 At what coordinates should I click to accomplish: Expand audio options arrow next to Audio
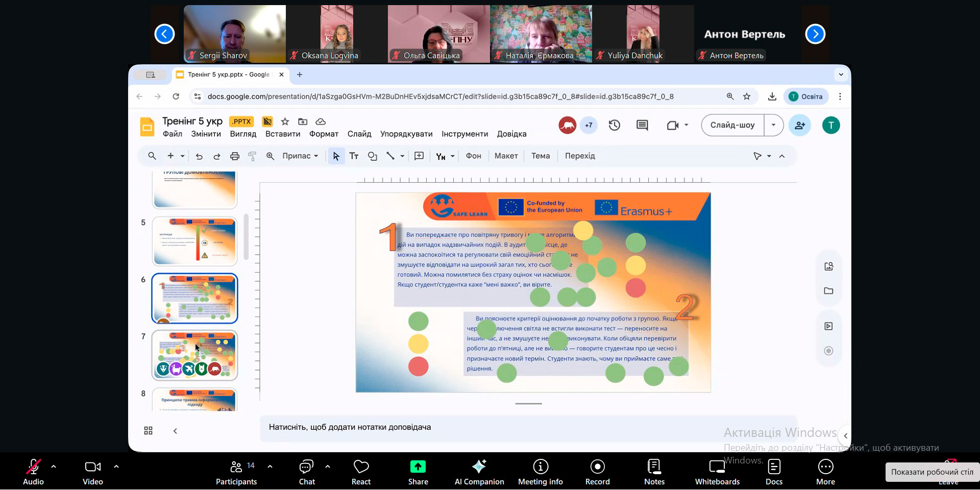point(54,467)
